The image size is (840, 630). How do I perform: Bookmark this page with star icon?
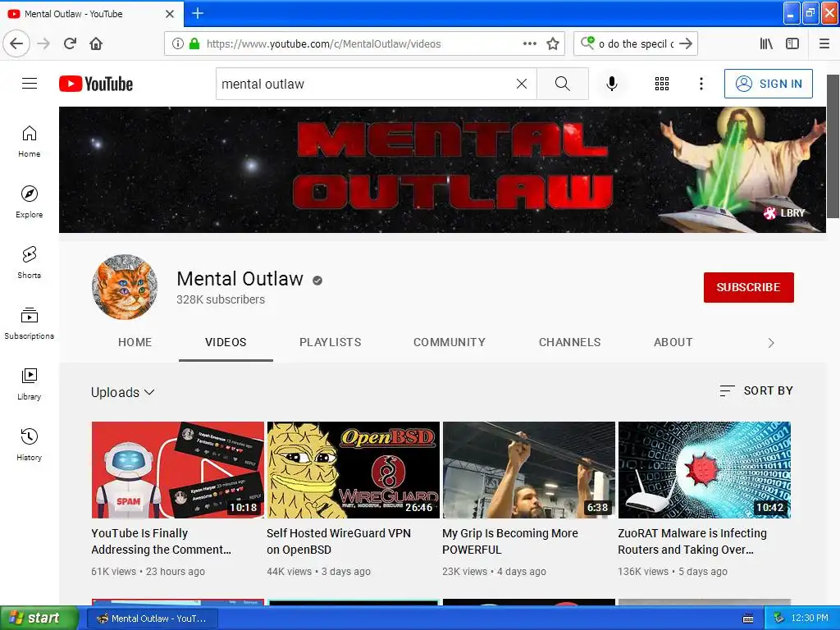[553, 43]
